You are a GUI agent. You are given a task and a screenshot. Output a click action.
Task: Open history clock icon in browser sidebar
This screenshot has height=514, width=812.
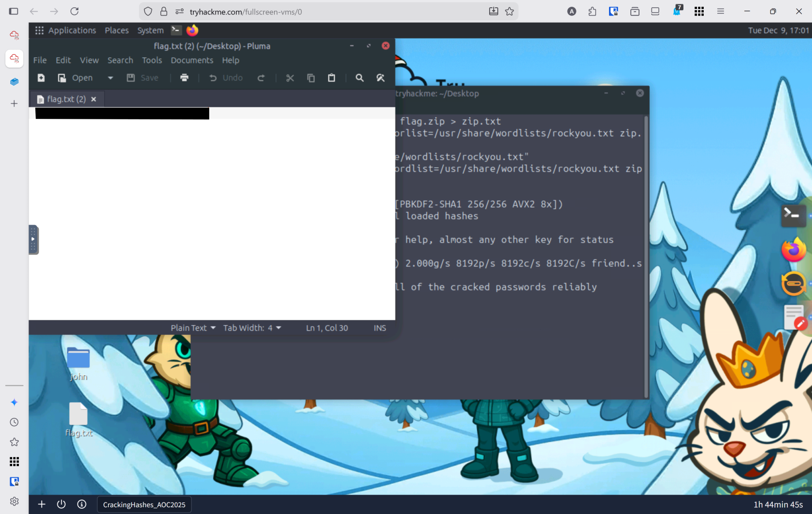pyautogui.click(x=14, y=422)
